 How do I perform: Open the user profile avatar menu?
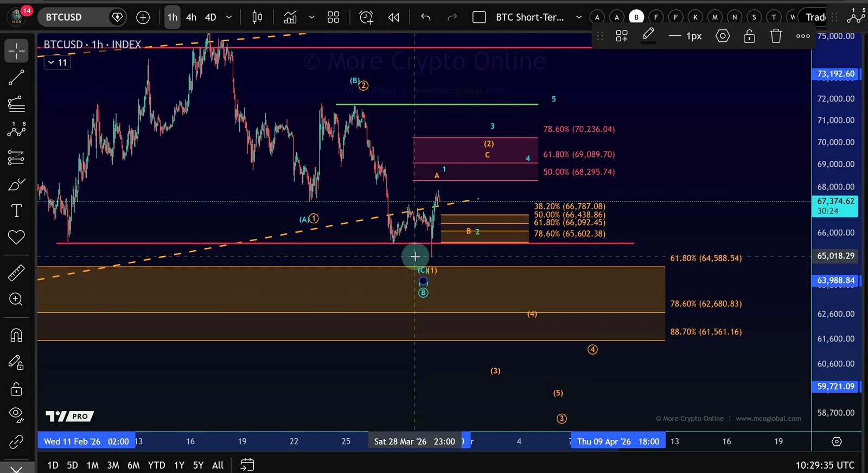(16, 17)
